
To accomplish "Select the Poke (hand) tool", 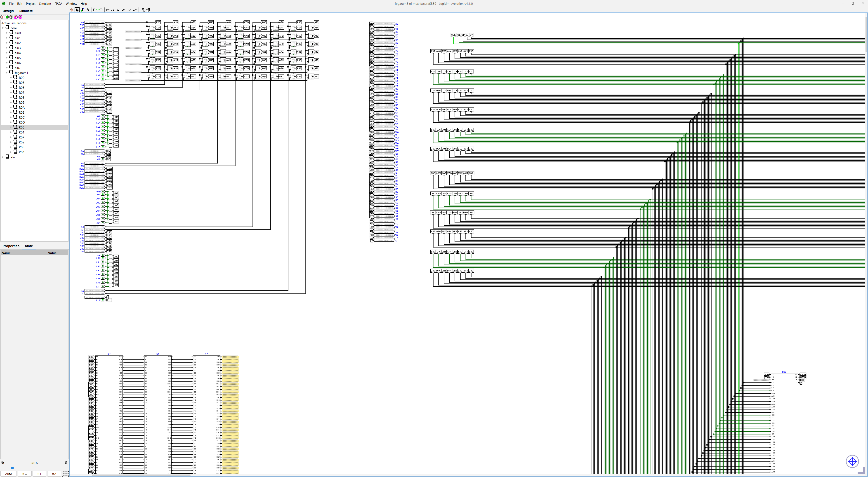I will [72, 10].
